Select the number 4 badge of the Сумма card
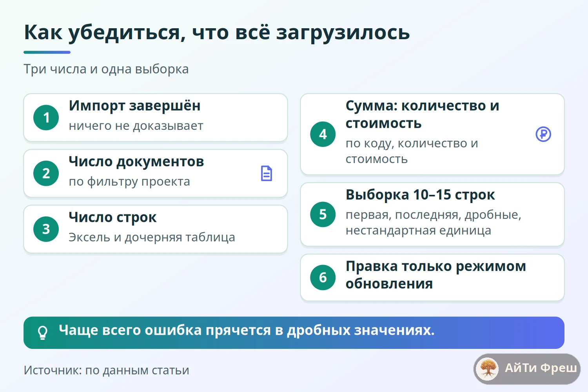Viewport: 588px width, 392px height. coord(323,134)
